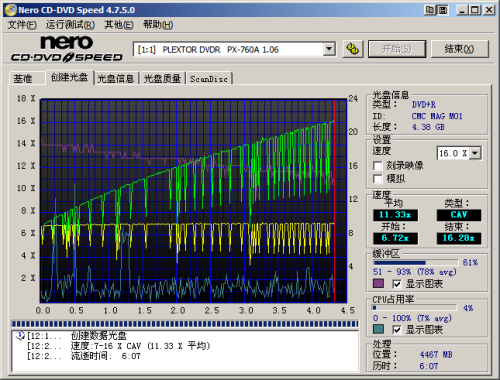Open the 文件(F) menu

(x=22, y=25)
